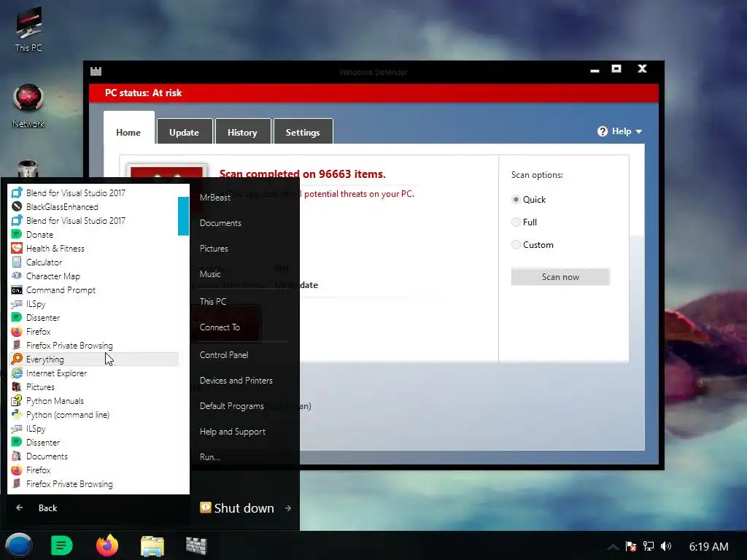Screen dimensions: 747x560
Task: Switch to the Settings tab
Action: coord(303,131)
